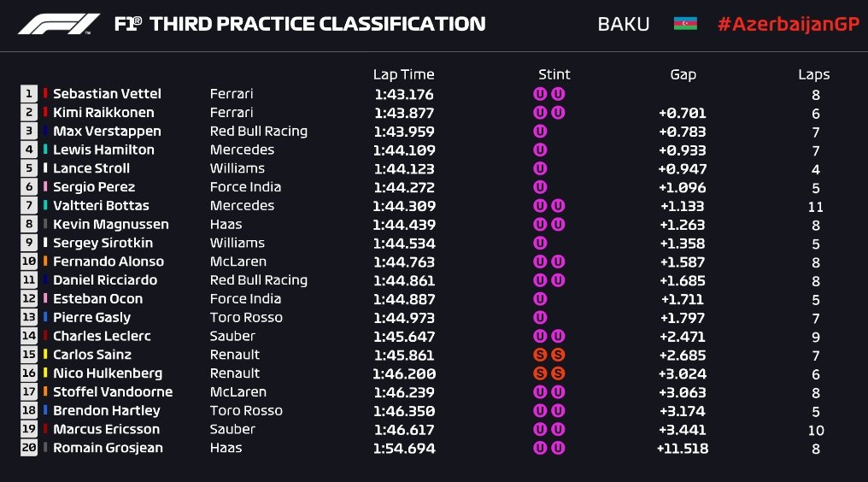
Task: Click the team color bar beside Fernando Alonso
Action: (x=45, y=262)
